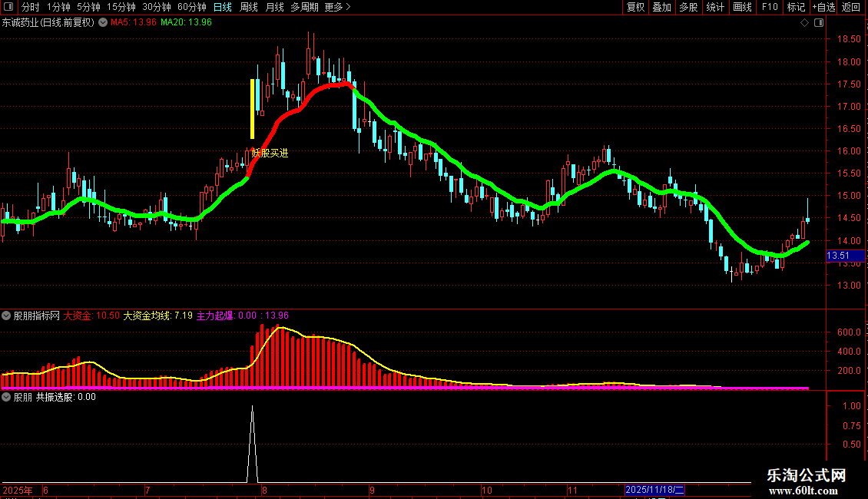
Task: Click the yellow buy-signal bar on chart
Action: [253, 108]
